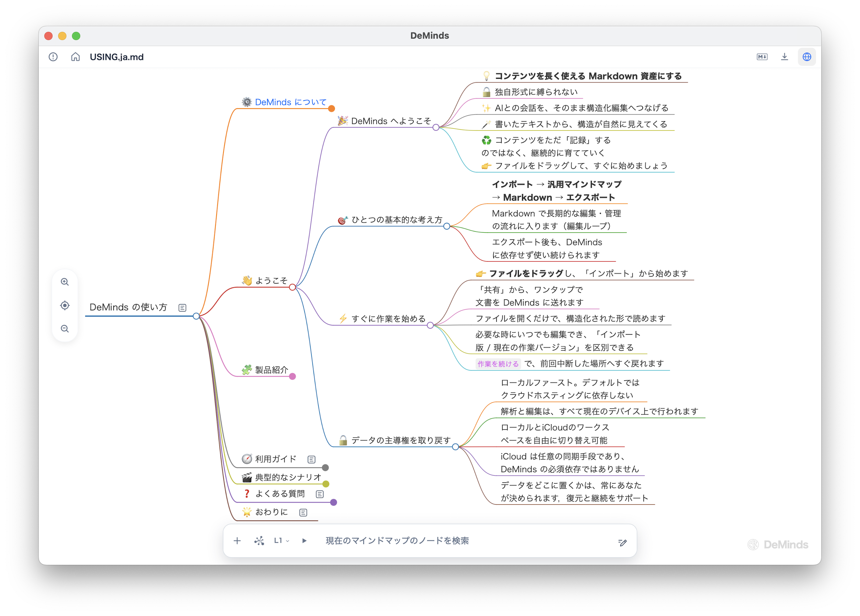This screenshot has height=616, width=860.
Task: Select the ようこそ node
Action: click(x=265, y=280)
